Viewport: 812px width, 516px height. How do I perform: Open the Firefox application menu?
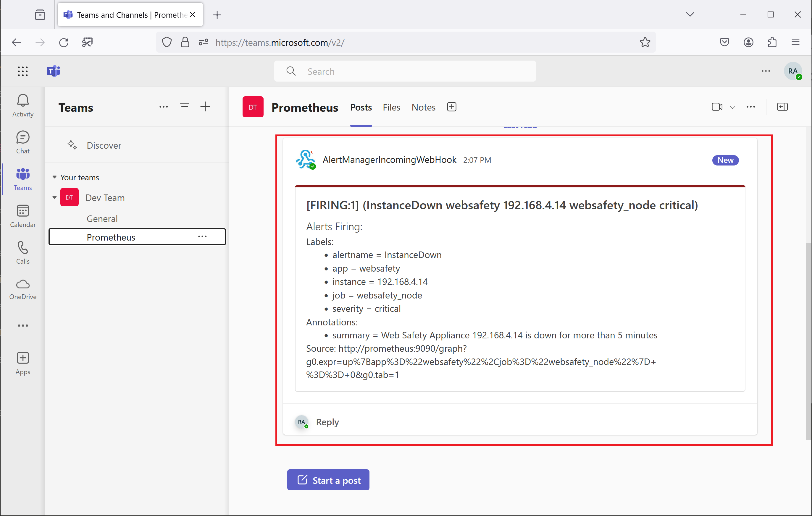[x=795, y=42]
